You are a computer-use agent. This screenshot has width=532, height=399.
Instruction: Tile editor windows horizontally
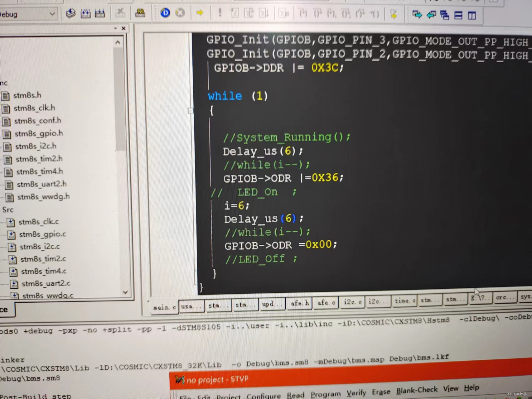tap(458, 15)
